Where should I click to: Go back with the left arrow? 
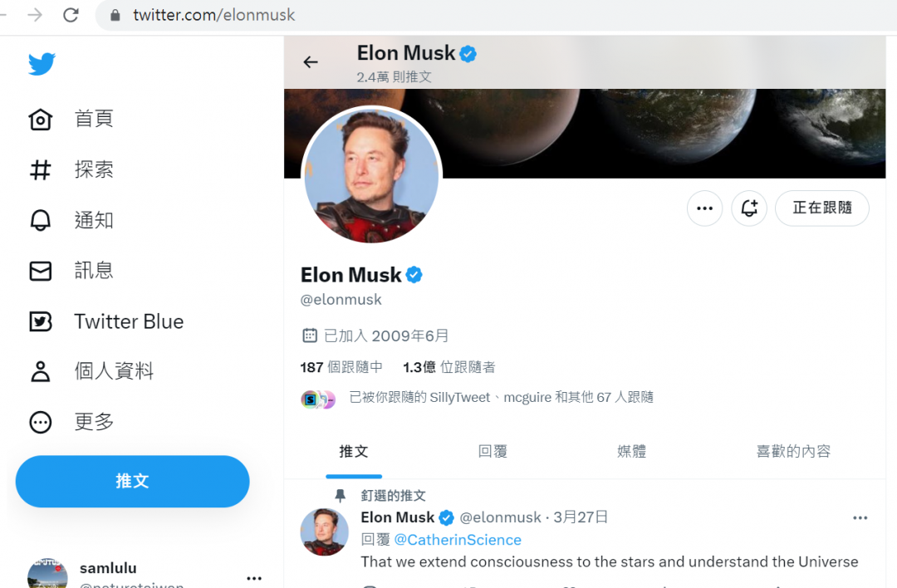(311, 61)
